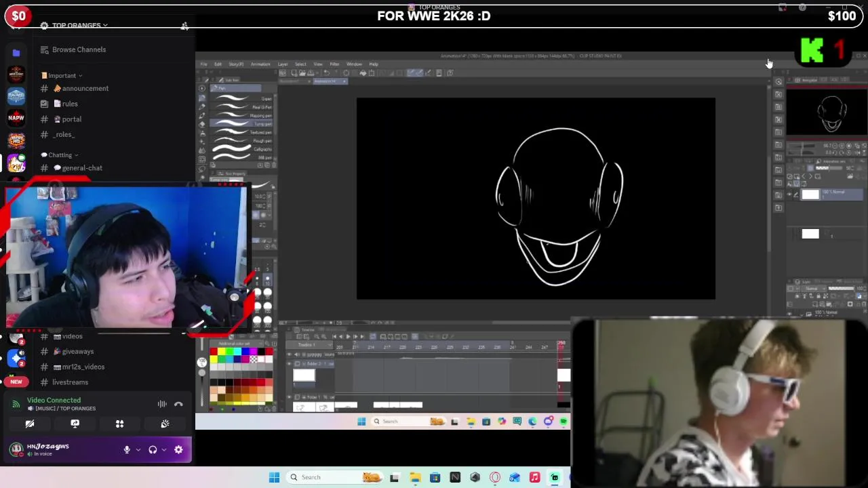Open the Help menu in Clip Studio
The height and width of the screenshot is (488, 868).
coord(374,64)
